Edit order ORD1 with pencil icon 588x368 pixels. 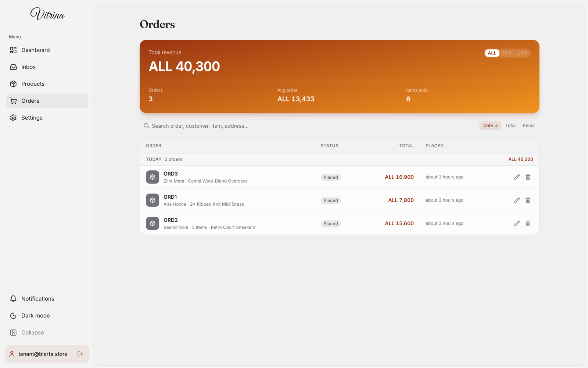point(517,200)
